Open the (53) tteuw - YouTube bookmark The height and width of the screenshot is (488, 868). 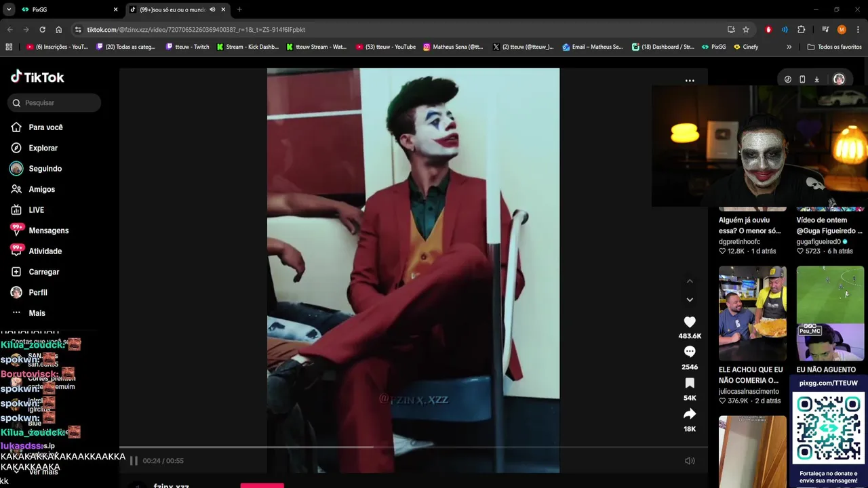click(x=386, y=47)
